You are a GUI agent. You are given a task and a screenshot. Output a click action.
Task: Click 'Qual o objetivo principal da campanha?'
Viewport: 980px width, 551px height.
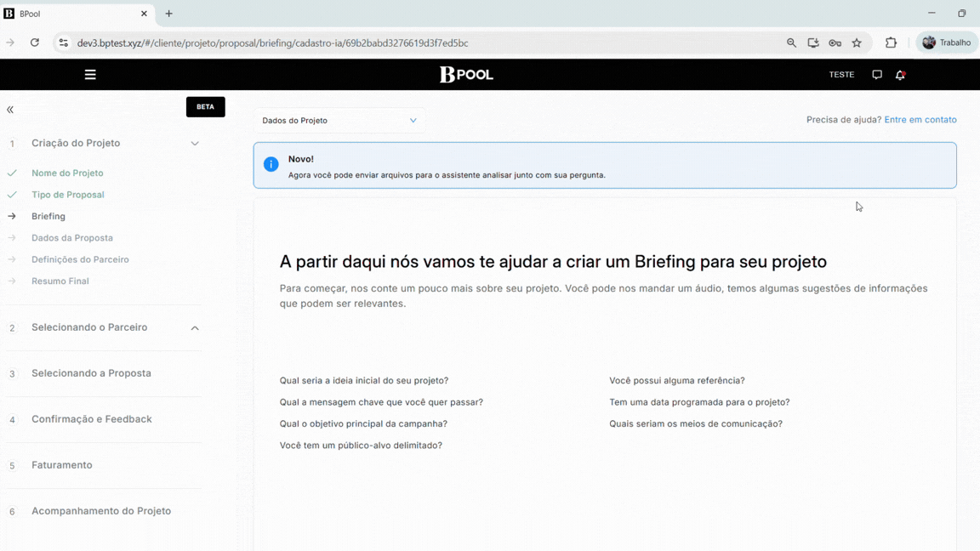coord(363,423)
